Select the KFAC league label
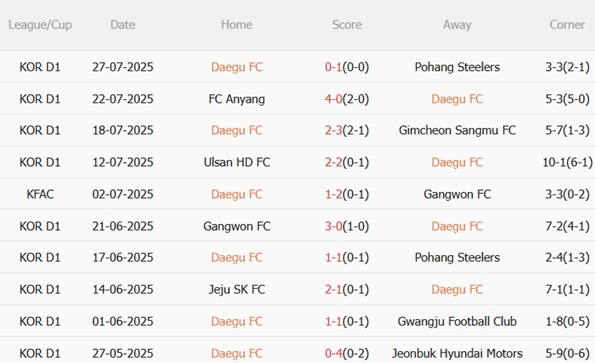Screen dimensions: 595x363 (40, 194)
